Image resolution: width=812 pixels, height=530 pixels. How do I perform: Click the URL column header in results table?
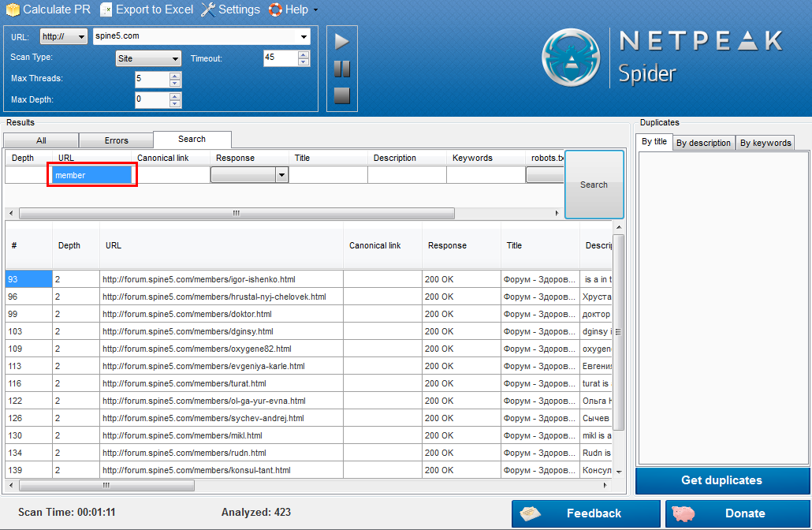tap(222, 245)
